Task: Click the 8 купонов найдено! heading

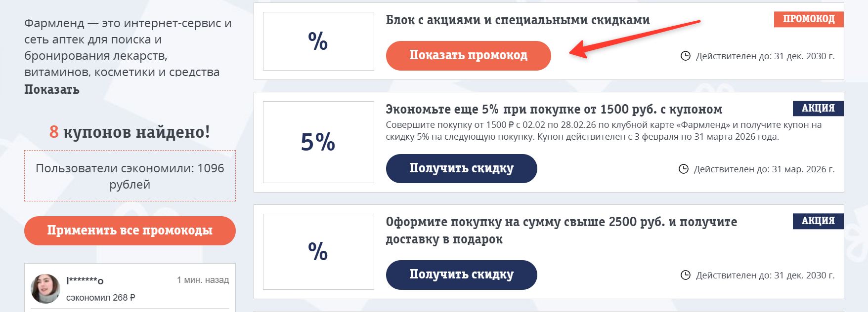Action: (x=130, y=132)
